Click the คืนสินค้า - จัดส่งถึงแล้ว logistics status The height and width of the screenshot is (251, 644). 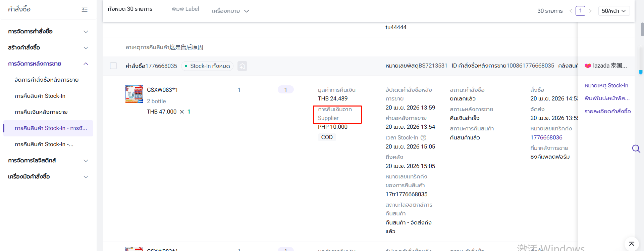409,227
